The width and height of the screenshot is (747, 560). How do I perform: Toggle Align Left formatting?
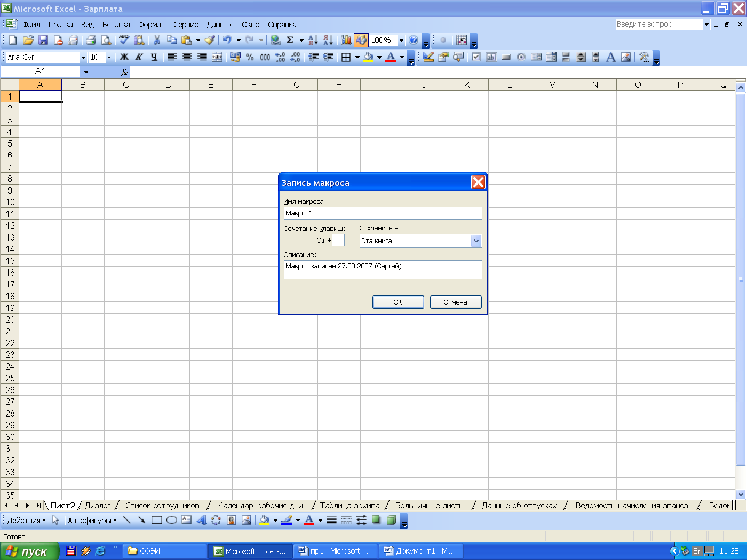pyautogui.click(x=172, y=57)
